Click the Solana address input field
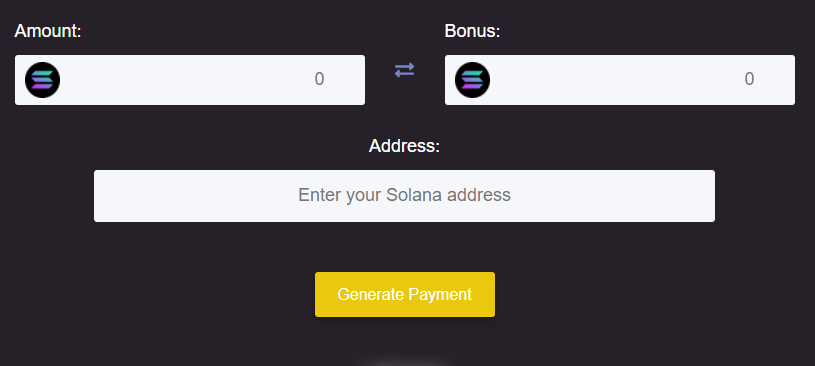 (x=404, y=196)
